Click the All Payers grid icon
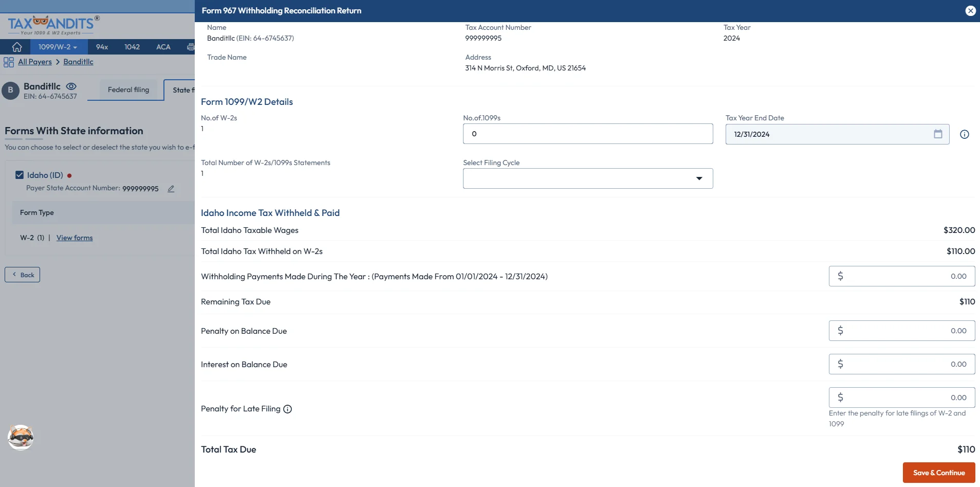Viewport: 980px width, 487px height. (9, 62)
